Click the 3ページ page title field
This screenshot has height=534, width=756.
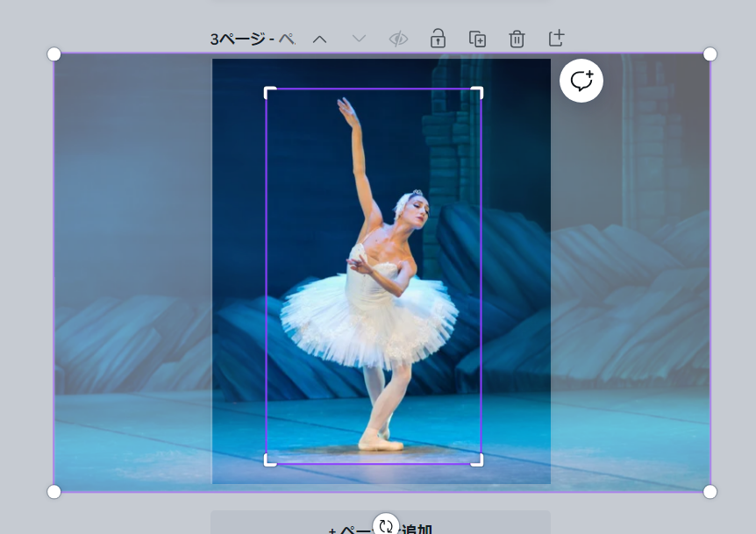click(253, 39)
